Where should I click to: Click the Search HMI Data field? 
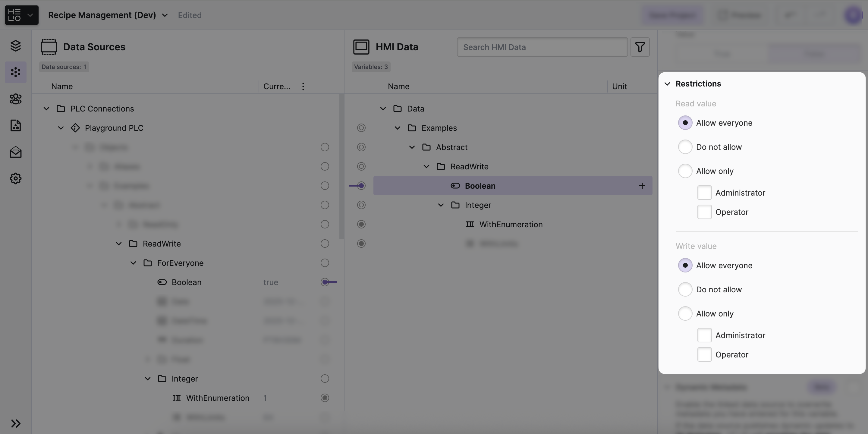(x=542, y=47)
